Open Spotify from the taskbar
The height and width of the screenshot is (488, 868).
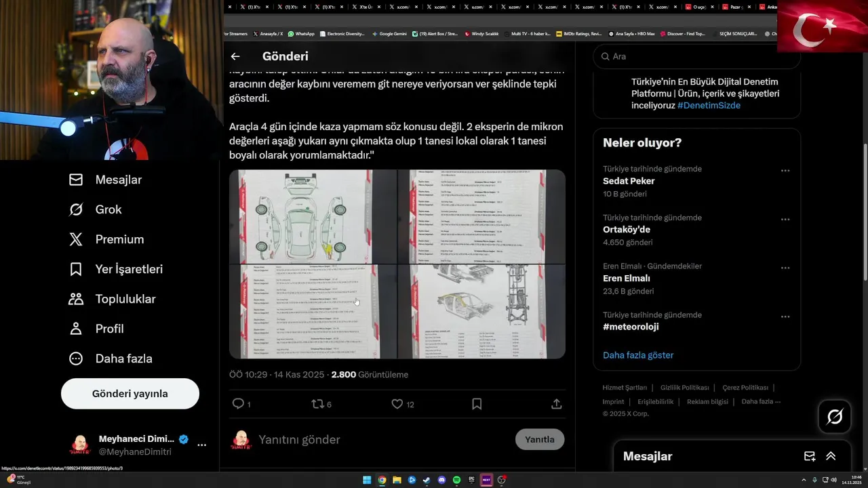(456, 480)
